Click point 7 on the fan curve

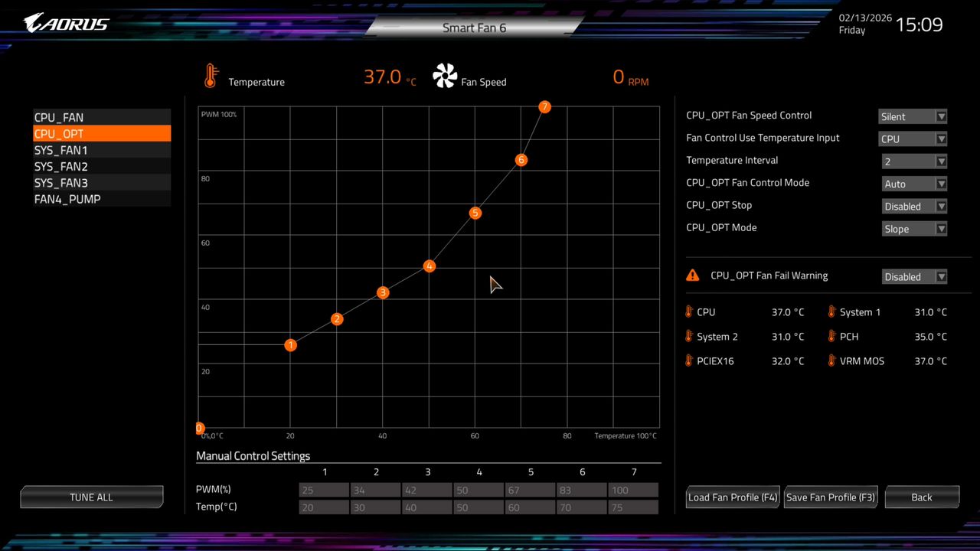coord(544,107)
